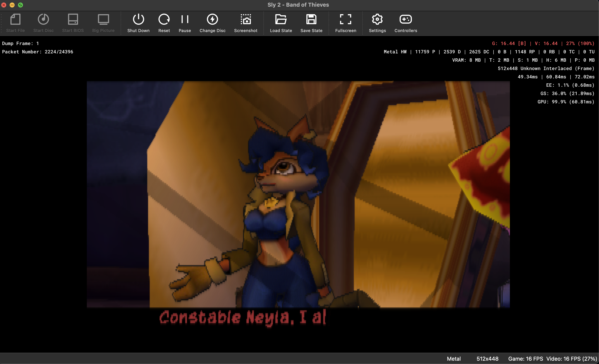Toggle Fullscreen display mode

tap(346, 23)
